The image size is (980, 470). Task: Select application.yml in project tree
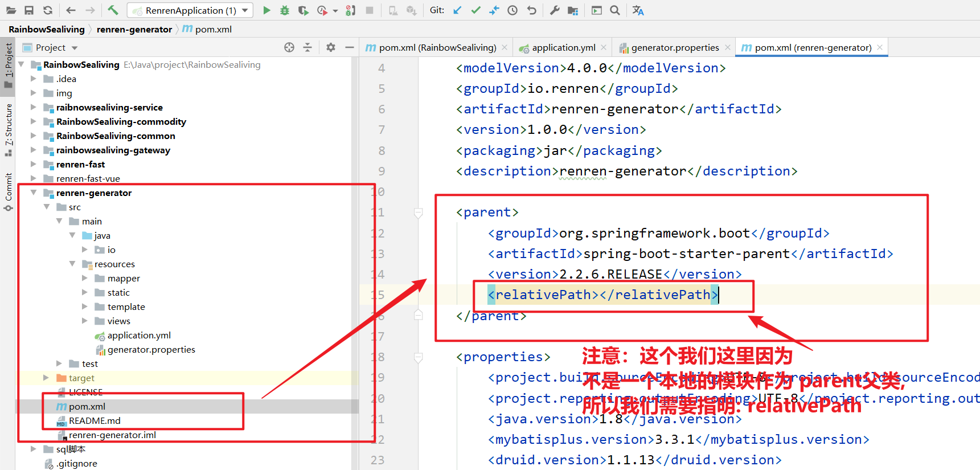pos(139,335)
